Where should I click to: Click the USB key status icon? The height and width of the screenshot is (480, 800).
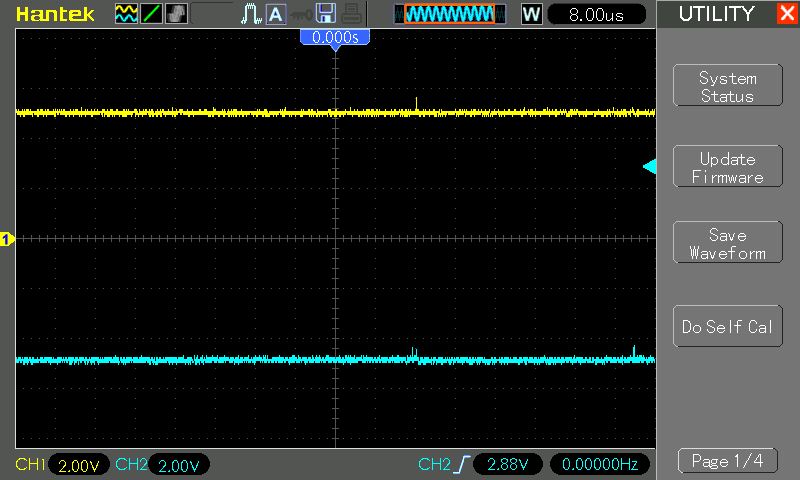pyautogui.click(x=300, y=14)
